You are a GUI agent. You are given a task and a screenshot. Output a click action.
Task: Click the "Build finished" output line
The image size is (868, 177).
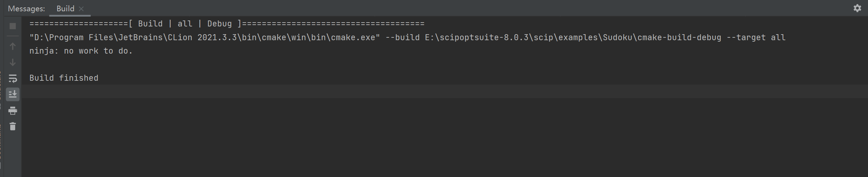(x=64, y=78)
